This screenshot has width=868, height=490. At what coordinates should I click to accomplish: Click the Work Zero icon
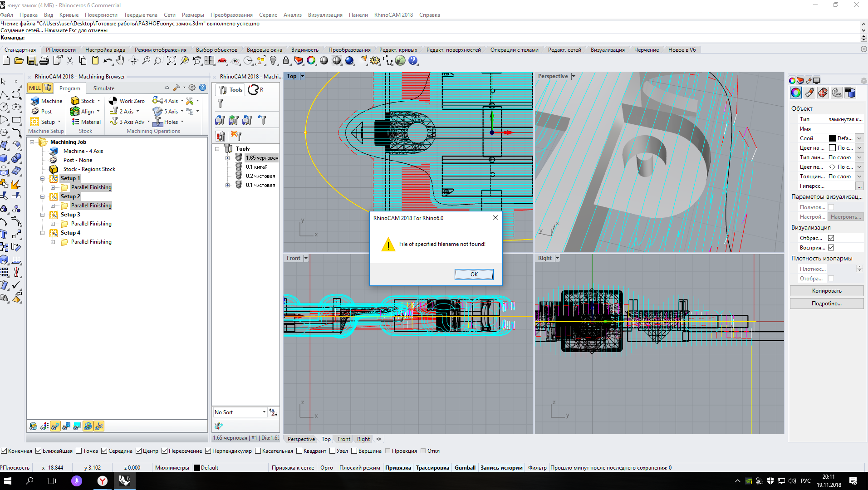113,101
